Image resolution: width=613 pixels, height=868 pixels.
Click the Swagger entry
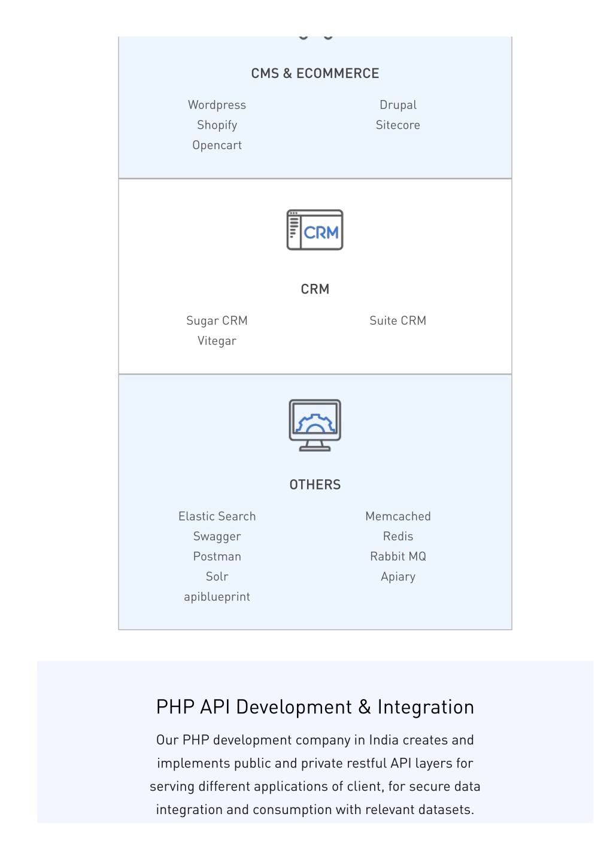217,537
